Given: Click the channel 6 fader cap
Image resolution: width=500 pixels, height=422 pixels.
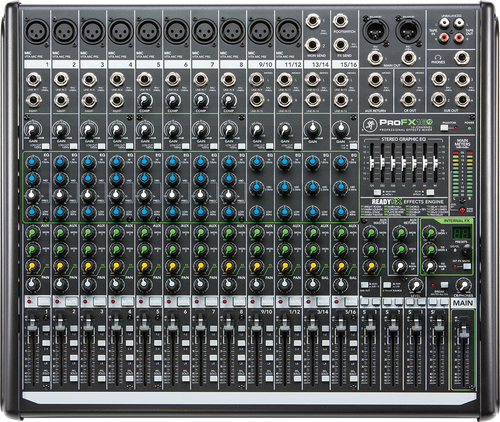Looking at the screenshot, I should point(172,325).
